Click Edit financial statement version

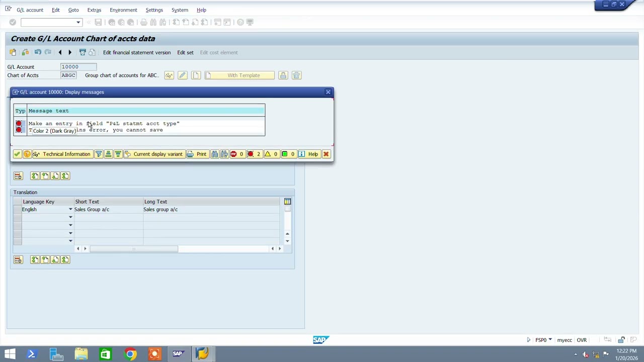click(x=137, y=52)
